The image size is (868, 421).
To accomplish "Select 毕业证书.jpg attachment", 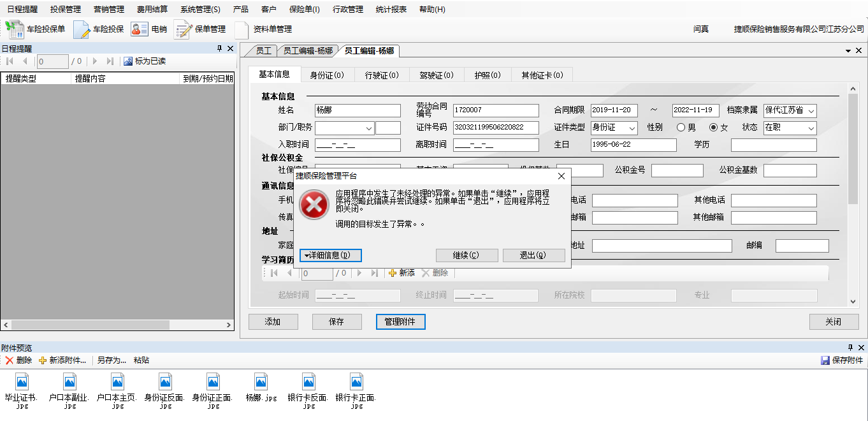I will click(22, 390).
